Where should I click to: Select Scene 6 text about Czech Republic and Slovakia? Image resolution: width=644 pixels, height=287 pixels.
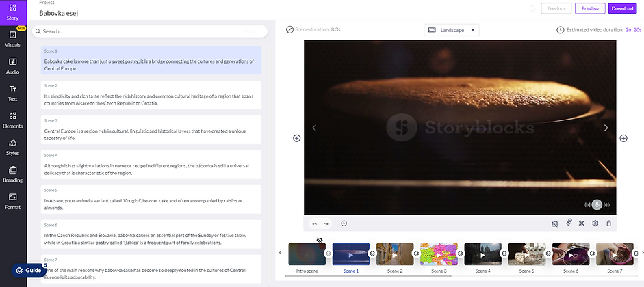pos(151,234)
